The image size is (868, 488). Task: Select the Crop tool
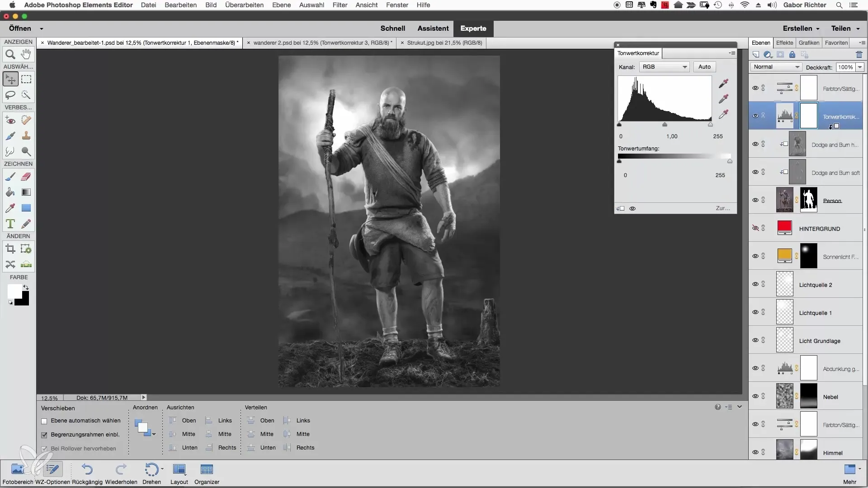[x=10, y=249]
